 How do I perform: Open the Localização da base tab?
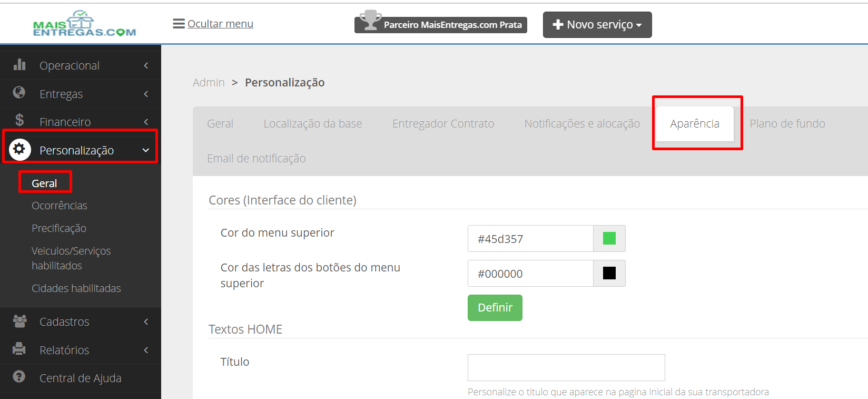tap(313, 124)
